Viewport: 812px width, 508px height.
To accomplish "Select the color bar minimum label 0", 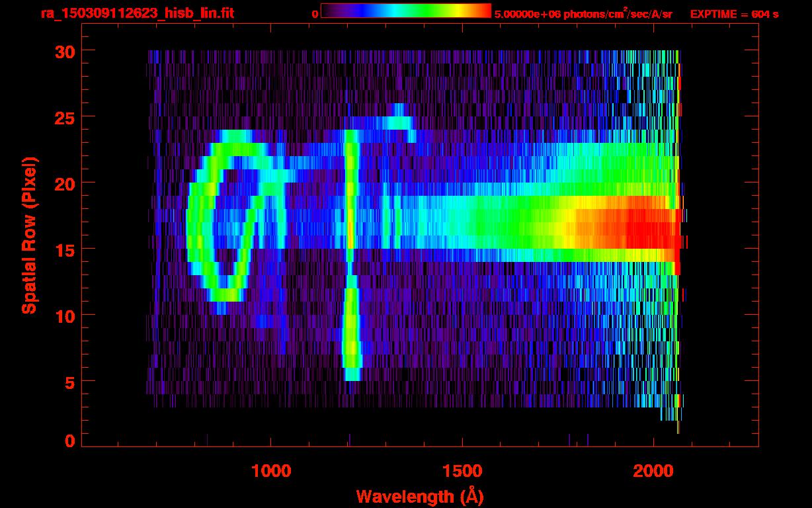I will tap(315, 14).
